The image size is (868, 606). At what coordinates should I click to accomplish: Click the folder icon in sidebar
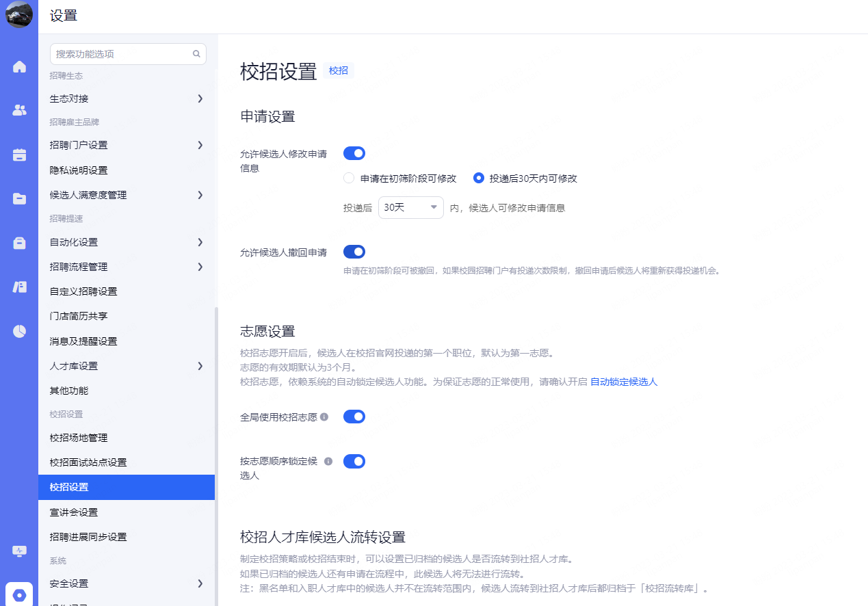coord(19,199)
